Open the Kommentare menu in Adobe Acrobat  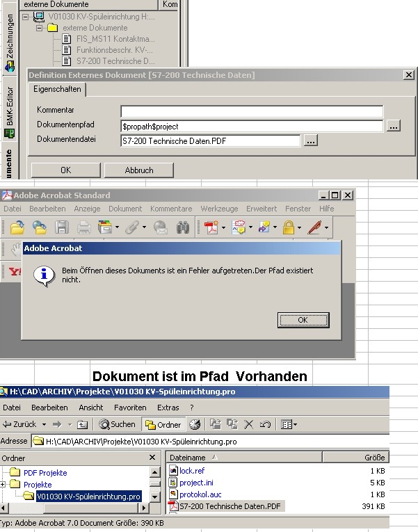(171, 209)
